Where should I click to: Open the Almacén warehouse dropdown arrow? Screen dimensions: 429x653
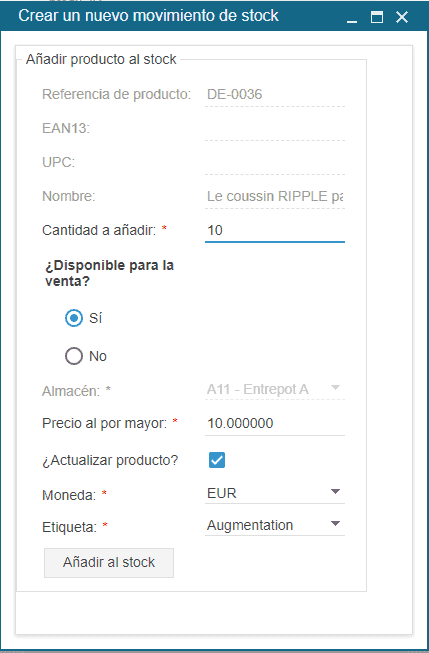pyautogui.click(x=335, y=387)
